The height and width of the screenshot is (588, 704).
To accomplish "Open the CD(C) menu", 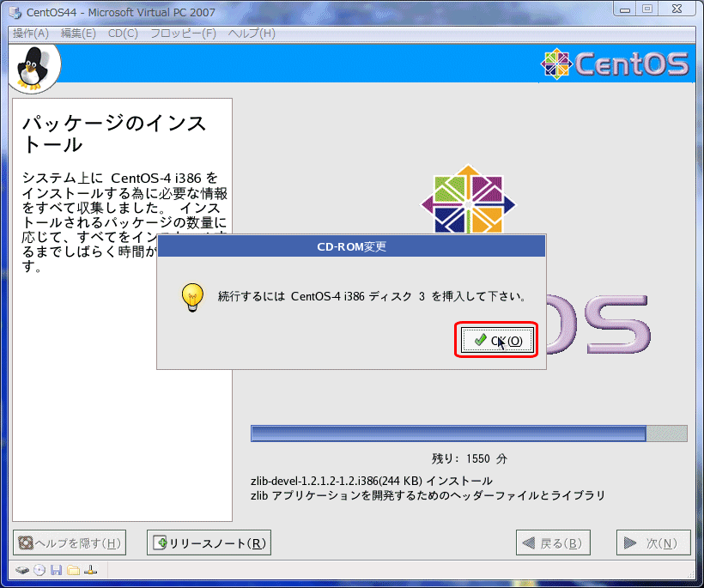I will click(123, 33).
